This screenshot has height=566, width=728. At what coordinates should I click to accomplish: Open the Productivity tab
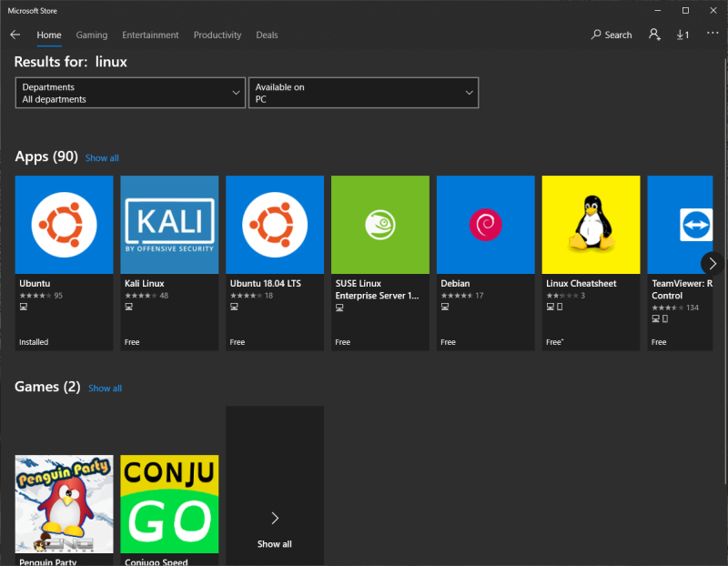point(217,35)
